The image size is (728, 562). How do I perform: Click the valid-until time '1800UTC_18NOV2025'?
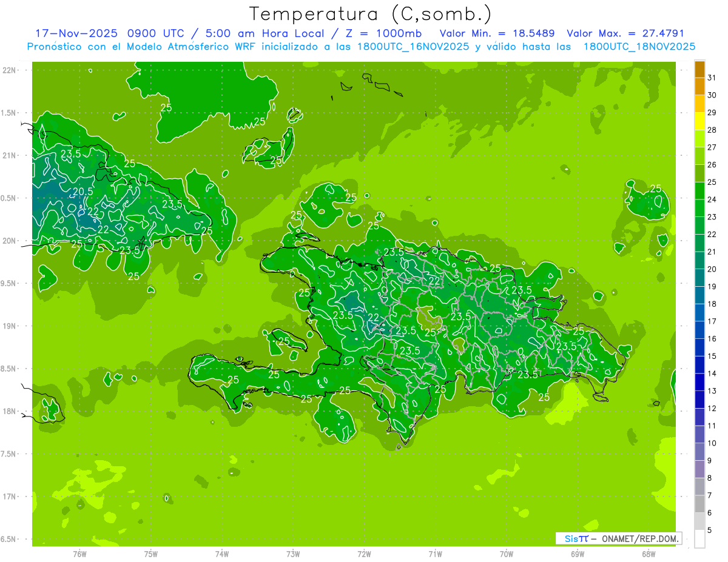639,47
